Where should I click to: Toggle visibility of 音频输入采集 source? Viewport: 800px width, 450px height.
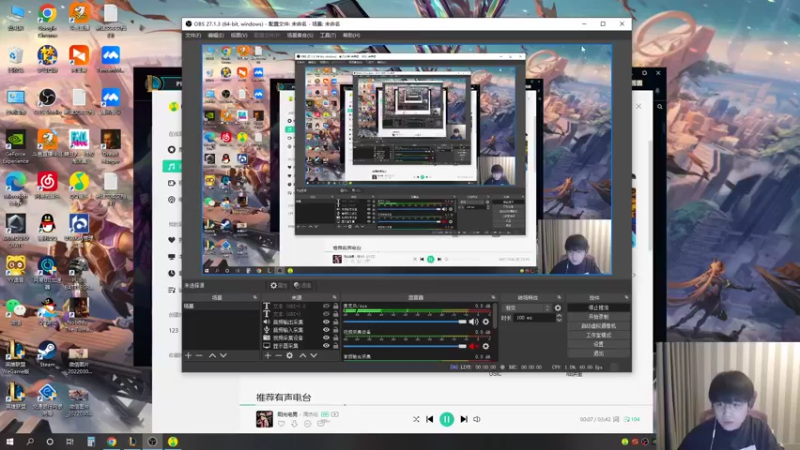pyautogui.click(x=326, y=330)
